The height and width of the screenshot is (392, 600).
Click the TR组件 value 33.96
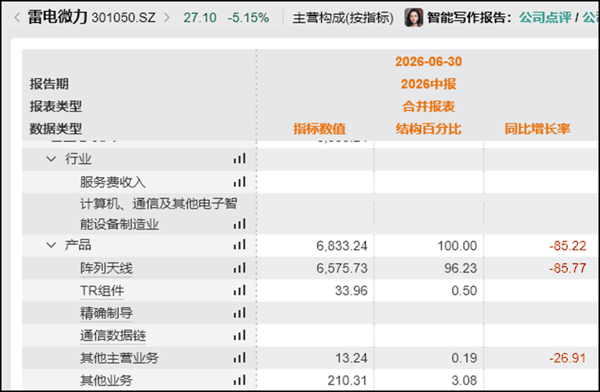click(x=351, y=291)
